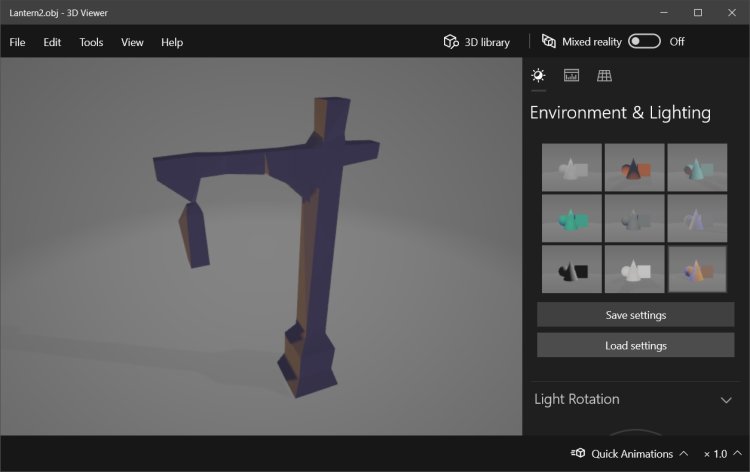Select the orange and black cone lighting preset
750x472 pixels.
[x=634, y=167]
